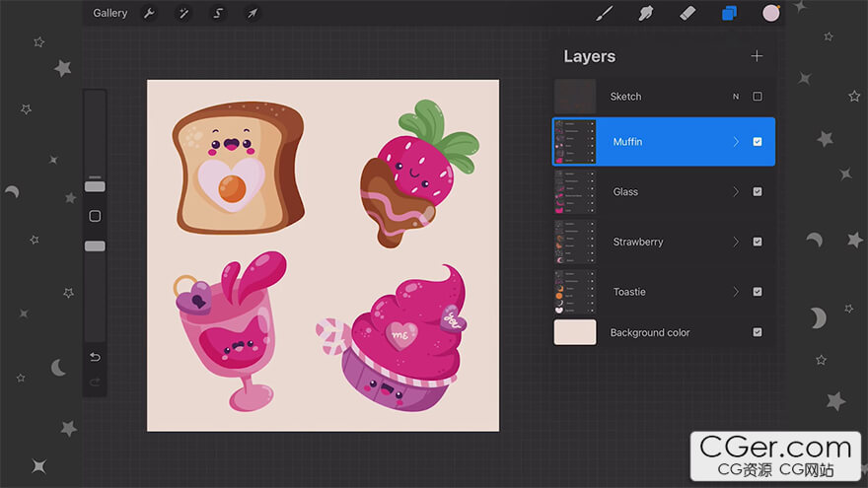Open the Actions wrench menu
Image resolution: width=868 pixels, height=488 pixels.
[150, 14]
